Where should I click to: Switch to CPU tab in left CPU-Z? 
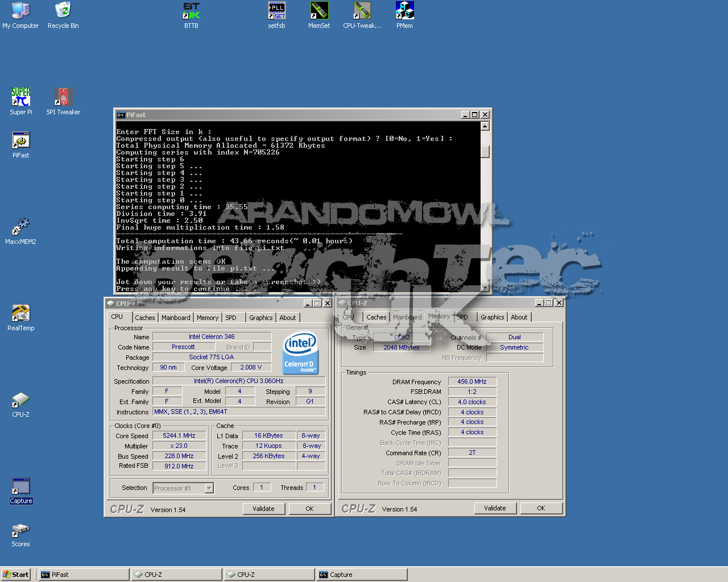click(117, 317)
